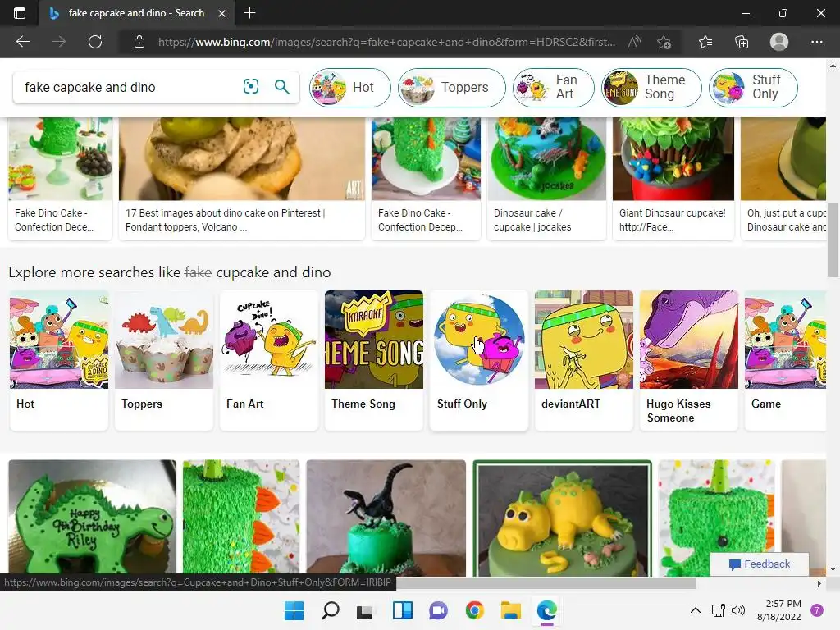
Task: Open Task View on taskbar
Action: click(365, 610)
